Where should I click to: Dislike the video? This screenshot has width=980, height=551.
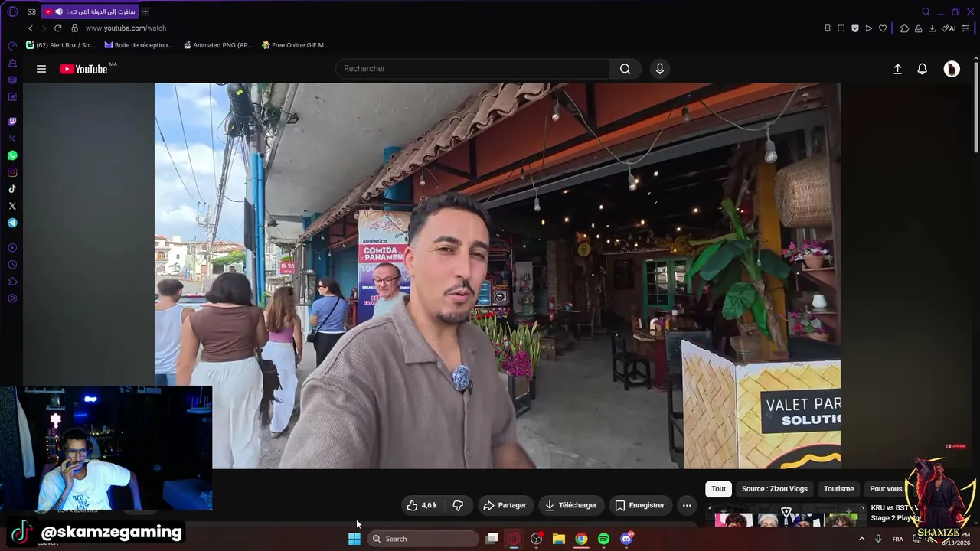[458, 505]
